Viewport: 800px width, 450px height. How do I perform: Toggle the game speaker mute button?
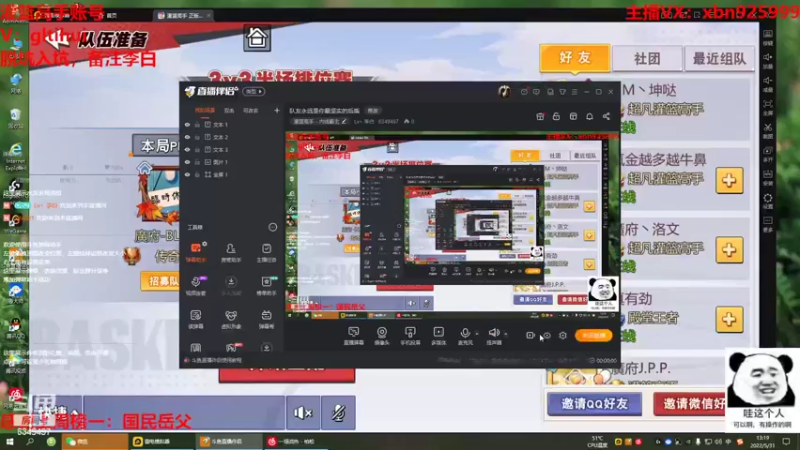(x=303, y=413)
